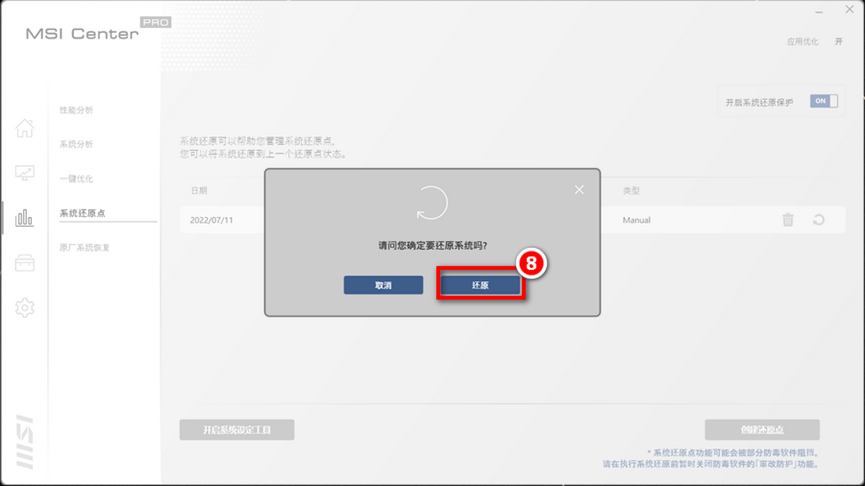865x486 pixels.
Task: Close the restore confirmation dialog with X
Action: pyautogui.click(x=579, y=190)
